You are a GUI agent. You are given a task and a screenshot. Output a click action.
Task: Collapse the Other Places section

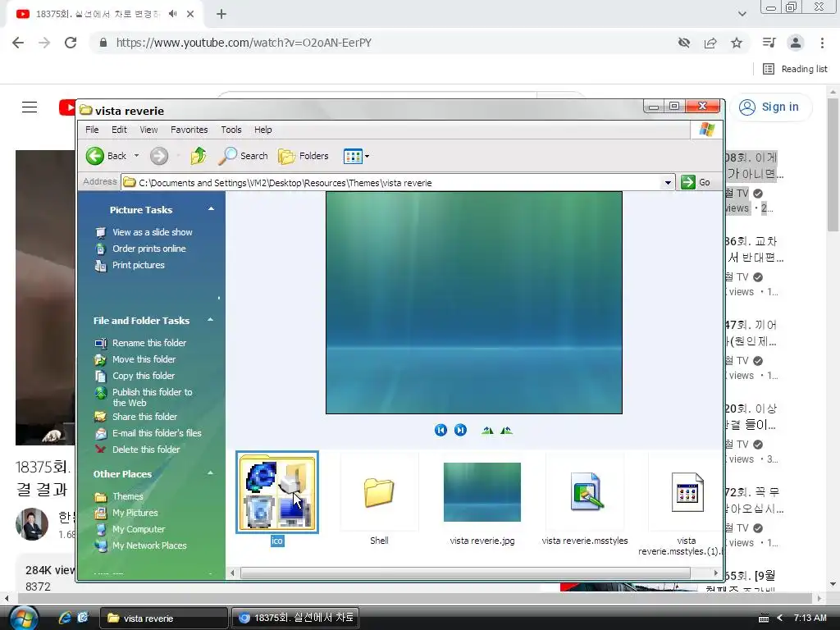211,473
